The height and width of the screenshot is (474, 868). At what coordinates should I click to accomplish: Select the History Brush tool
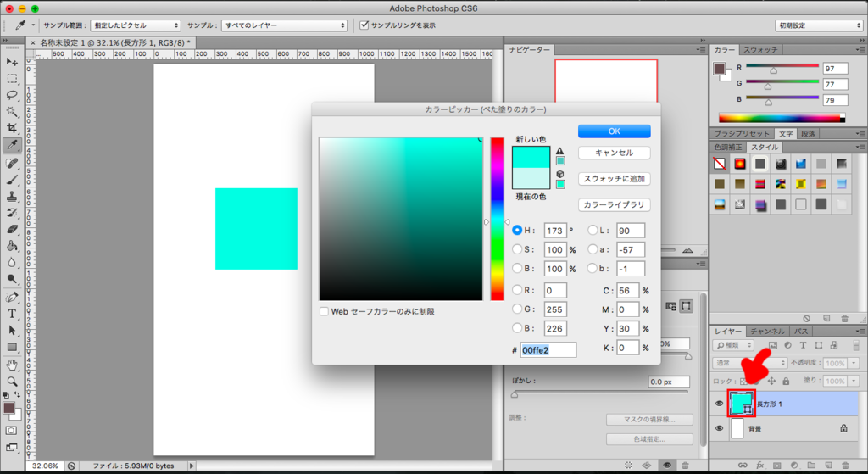coord(12,213)
